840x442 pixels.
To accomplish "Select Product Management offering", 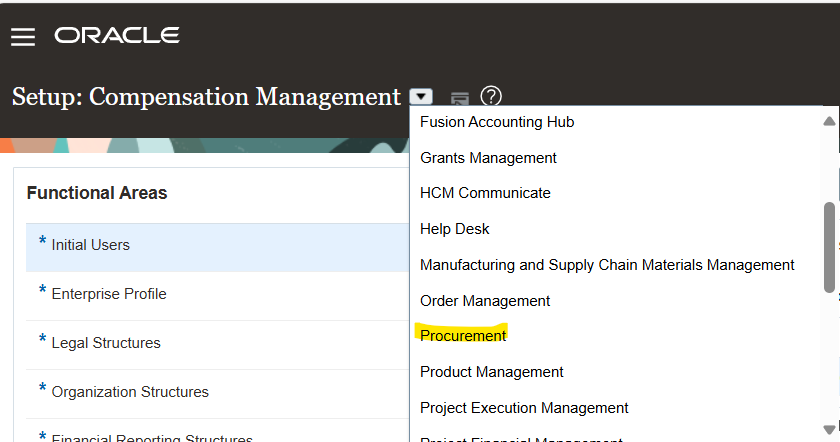I will point(491,372).
